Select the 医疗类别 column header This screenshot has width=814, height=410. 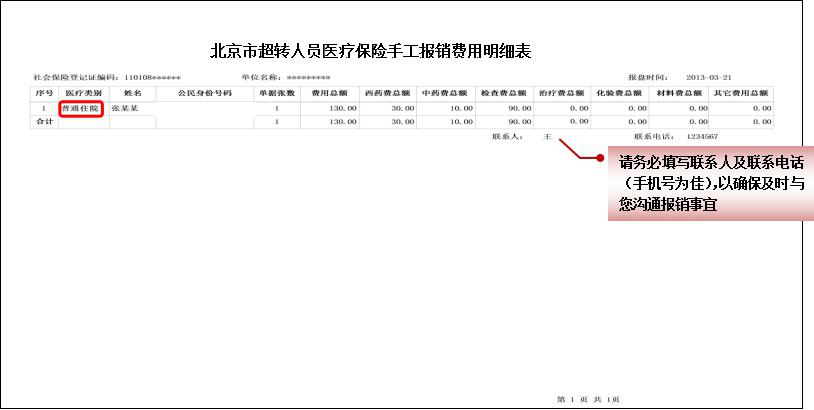point(81,93)
